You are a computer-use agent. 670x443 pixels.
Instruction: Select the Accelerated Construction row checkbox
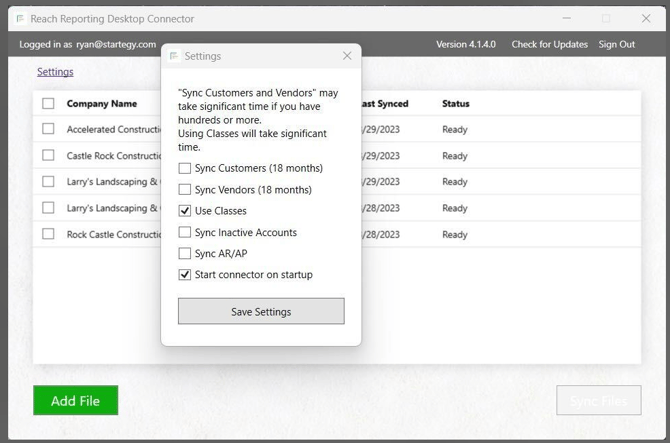tap(48, 129)
